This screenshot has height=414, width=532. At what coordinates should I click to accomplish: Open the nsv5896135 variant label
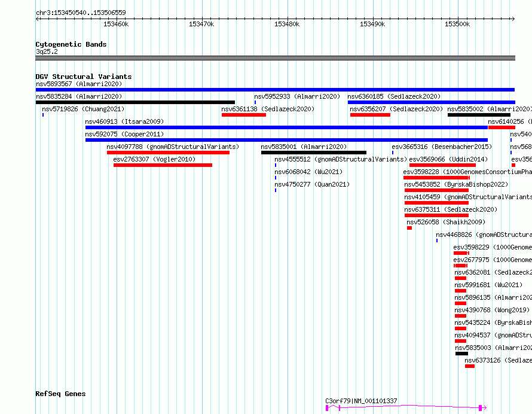pyautogui.click(x=493, y=297)
